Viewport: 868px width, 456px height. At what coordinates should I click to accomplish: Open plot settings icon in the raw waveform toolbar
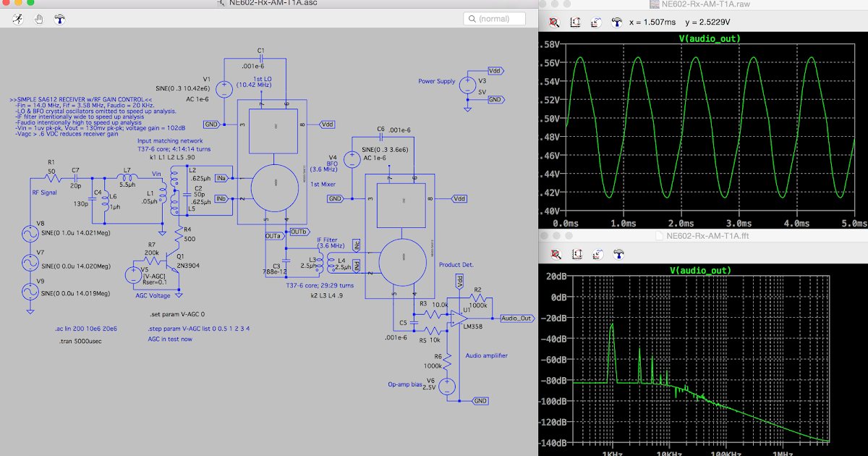(x=595, y=22)
